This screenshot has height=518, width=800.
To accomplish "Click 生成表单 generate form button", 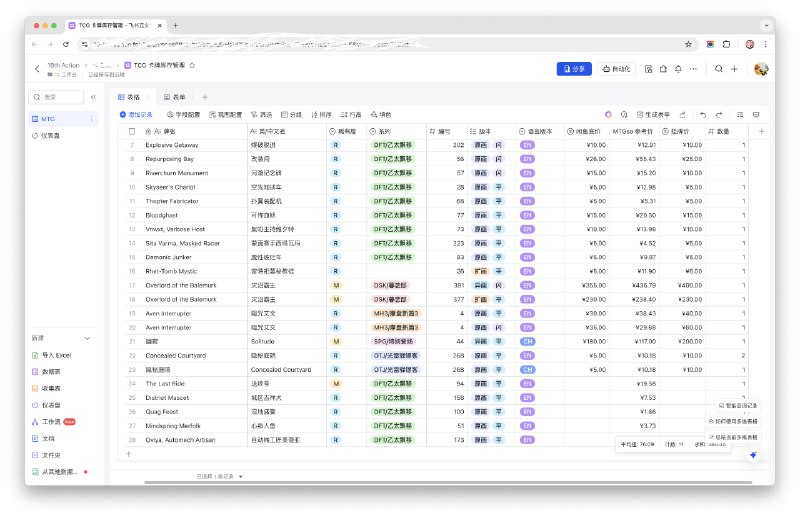I will point(653,115).
